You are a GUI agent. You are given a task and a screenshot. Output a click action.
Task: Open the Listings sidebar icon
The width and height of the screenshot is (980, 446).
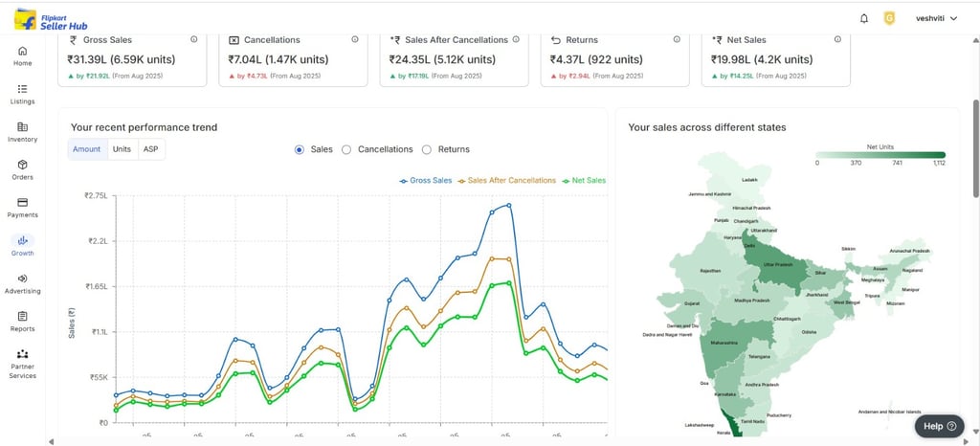click(23, 89)
